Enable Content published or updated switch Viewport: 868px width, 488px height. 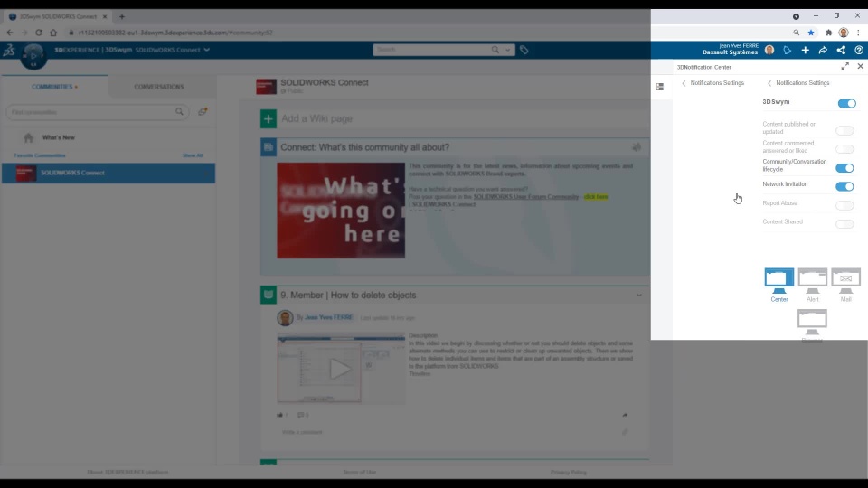(x=844, y=130)
